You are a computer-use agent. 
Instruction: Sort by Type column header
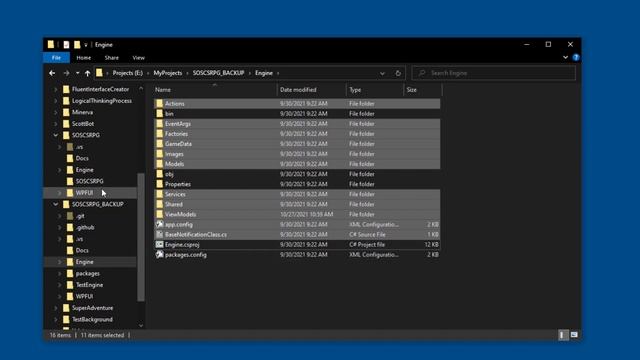click(x=375, y=90)
